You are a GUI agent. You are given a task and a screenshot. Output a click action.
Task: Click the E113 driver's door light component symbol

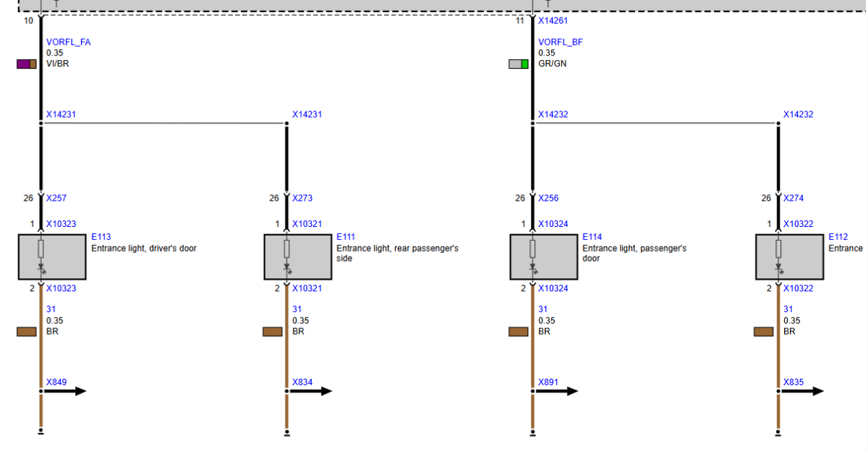tap(52, 257)
